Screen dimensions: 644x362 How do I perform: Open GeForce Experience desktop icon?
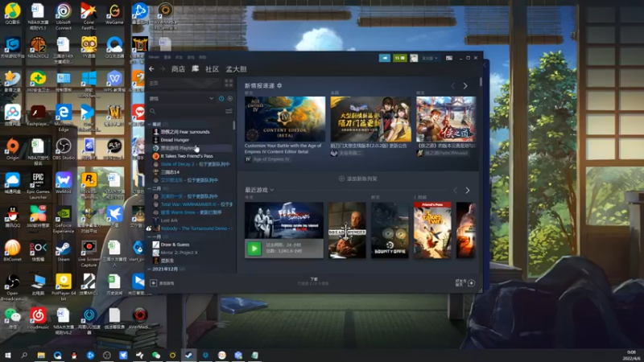tap(64, 220)
